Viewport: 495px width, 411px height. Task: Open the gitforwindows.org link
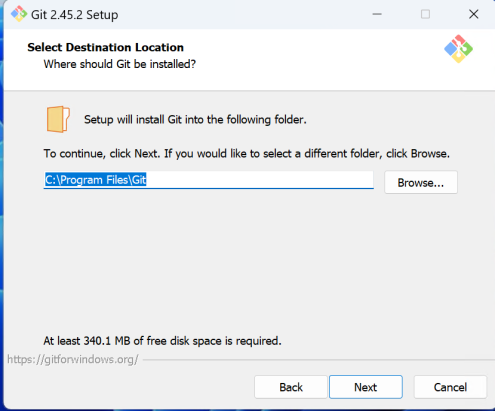pyautogui.click(x=73, y=359)
